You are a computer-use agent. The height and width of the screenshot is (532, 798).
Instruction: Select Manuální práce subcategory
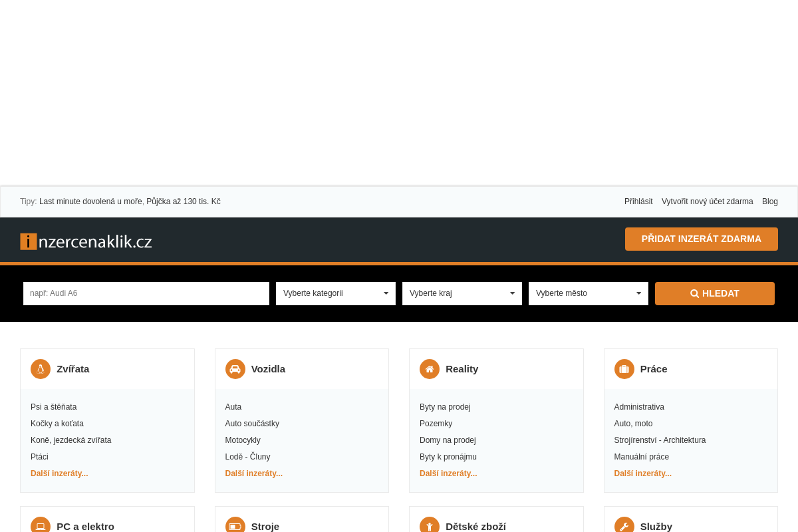tap(642, 457)
